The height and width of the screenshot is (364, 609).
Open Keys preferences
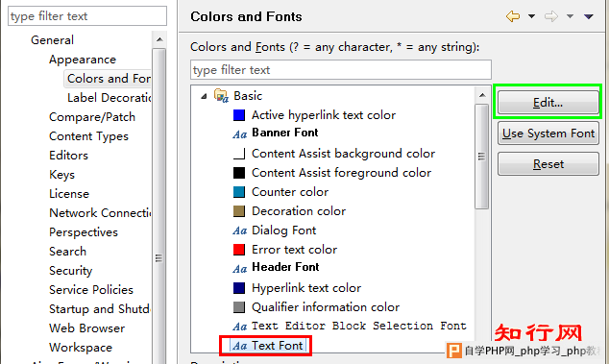pos(61,175)
